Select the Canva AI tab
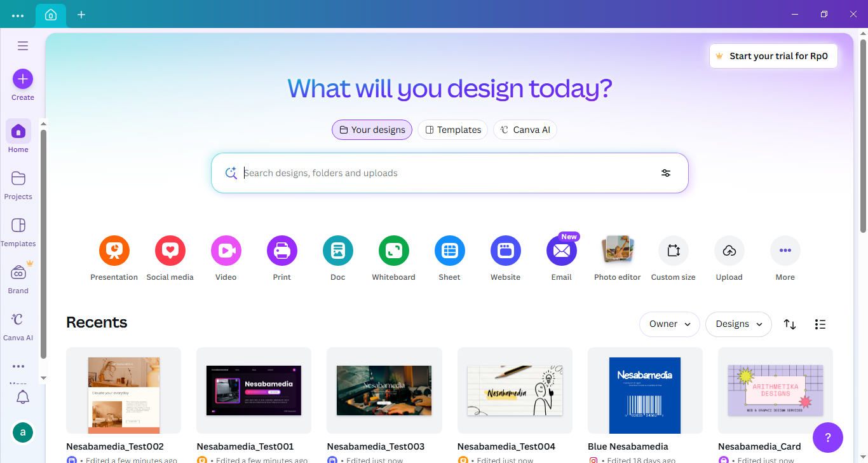This screenshot has height=463, width=868. pyautogui.click(x=525, y=130)
